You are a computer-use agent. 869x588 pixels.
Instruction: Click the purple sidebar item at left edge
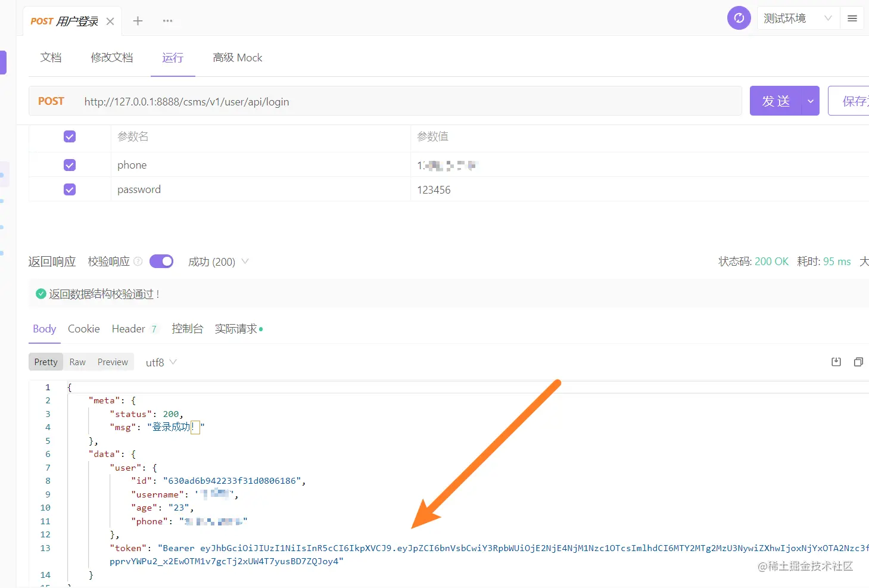[3, 63]
